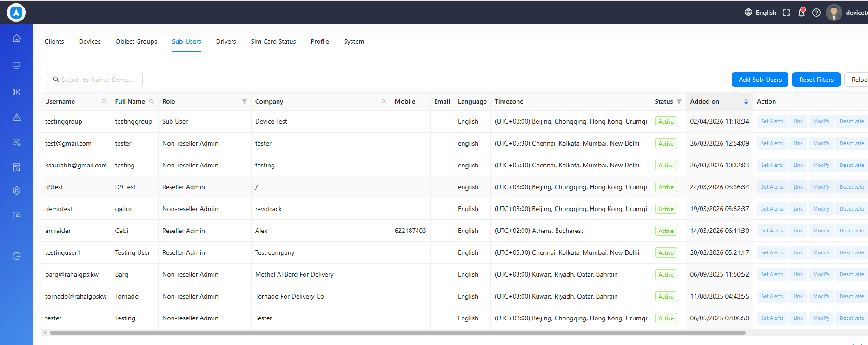Sort by the Added on column arrows
The height and width of the screenshot is (345, 868).
click(746, 101)
